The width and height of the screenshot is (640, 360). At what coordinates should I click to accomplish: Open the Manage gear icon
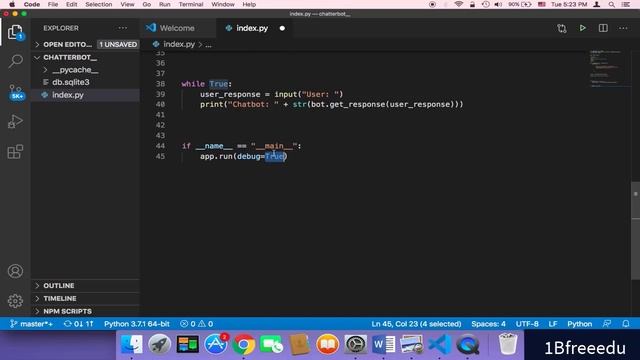coord(15,301)
